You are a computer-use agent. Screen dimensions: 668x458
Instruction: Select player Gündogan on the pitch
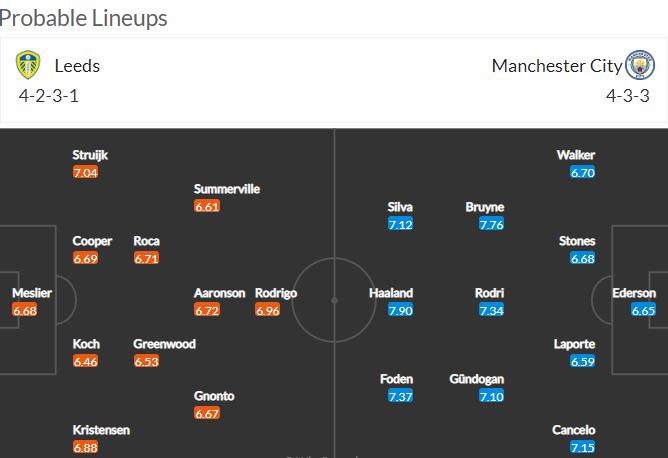tap(477, 379)
